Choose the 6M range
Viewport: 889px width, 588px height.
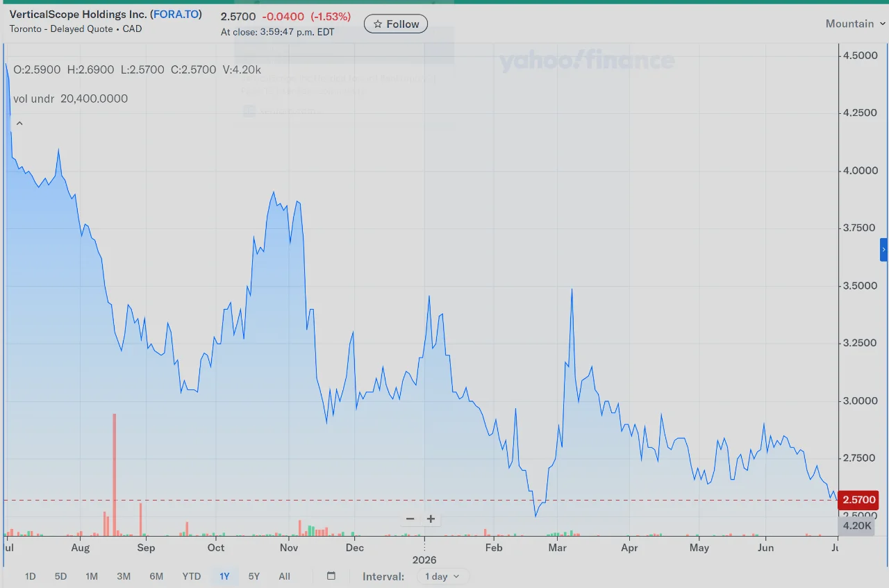[x=156, y=576]
